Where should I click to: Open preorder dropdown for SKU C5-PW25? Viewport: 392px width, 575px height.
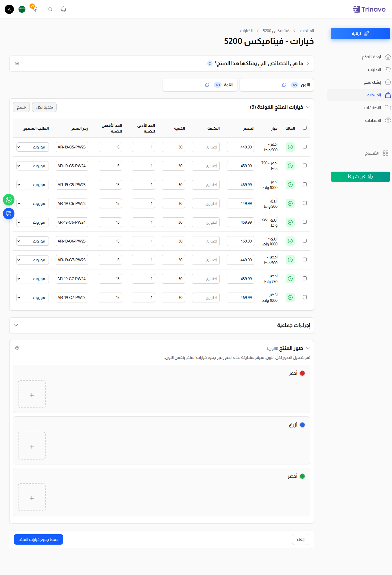pos(33,185)
